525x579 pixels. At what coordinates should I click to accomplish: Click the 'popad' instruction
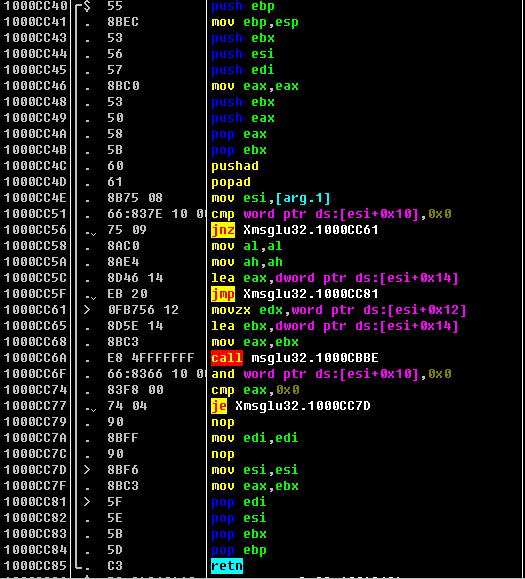[x=231, y=182]
